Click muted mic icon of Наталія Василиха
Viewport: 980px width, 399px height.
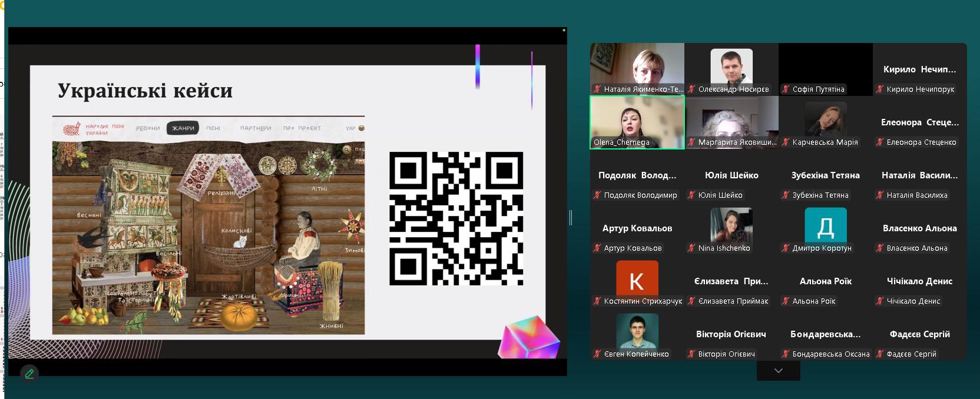pos(880,195)
